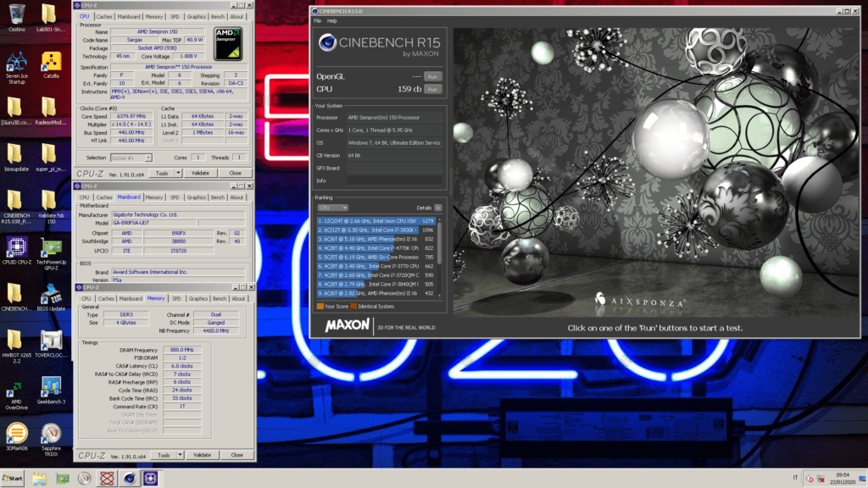Image resolution: width=868 pixels, height=488 pixels.
Task: Click the red knot icon in the taskbar
Action: tap(107, 479)
